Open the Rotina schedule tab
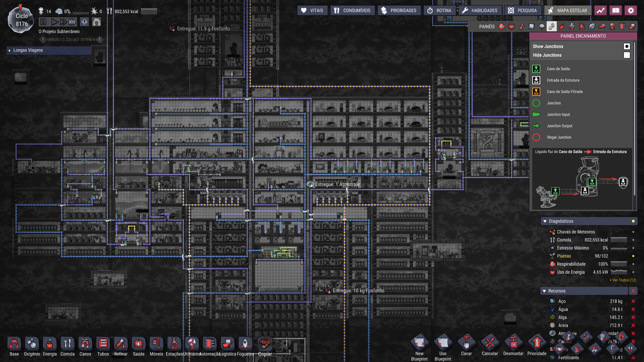 439,10
